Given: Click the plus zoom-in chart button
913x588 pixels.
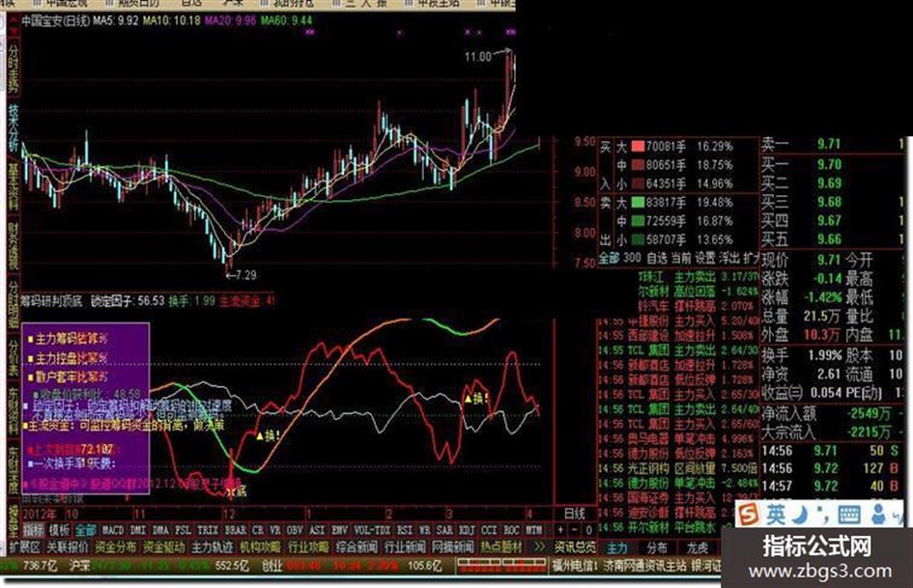Looking at the screenshot, I should 560,530.
